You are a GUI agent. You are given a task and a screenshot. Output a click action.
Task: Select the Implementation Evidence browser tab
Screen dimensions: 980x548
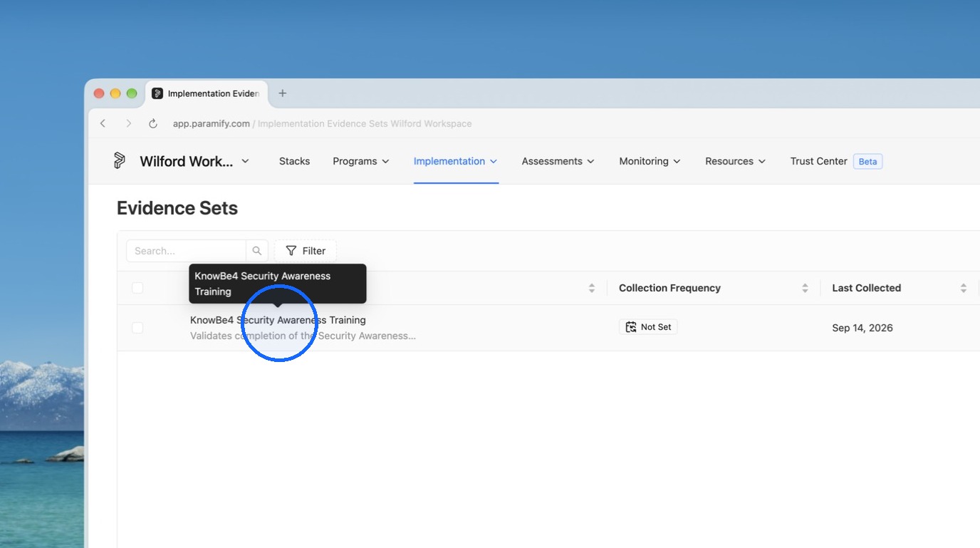click(x=207, y=93)
